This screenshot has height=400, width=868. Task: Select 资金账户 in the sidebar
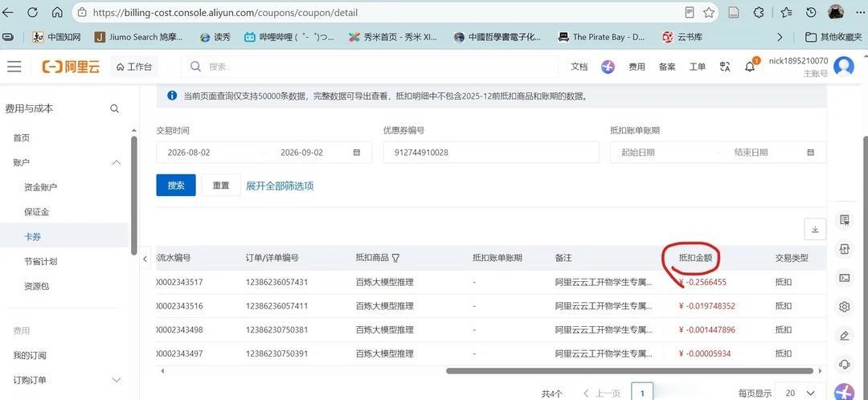(40, 187)
